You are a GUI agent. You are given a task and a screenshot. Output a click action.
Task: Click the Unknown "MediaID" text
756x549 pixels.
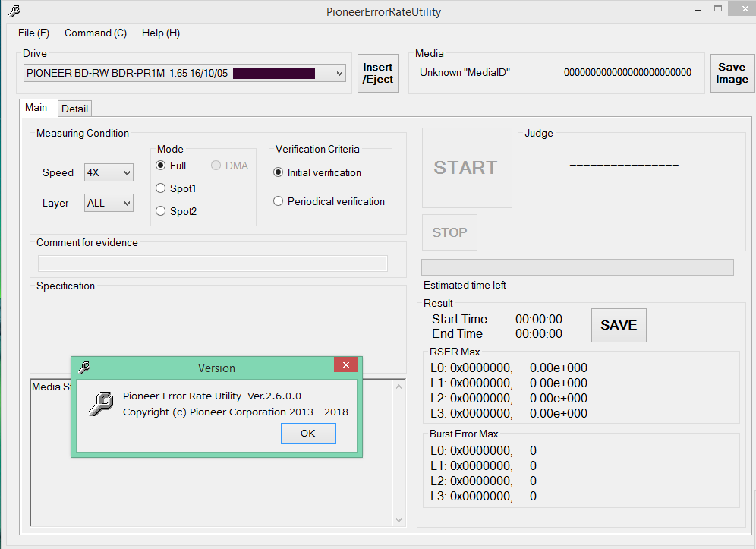coord(465,72)
